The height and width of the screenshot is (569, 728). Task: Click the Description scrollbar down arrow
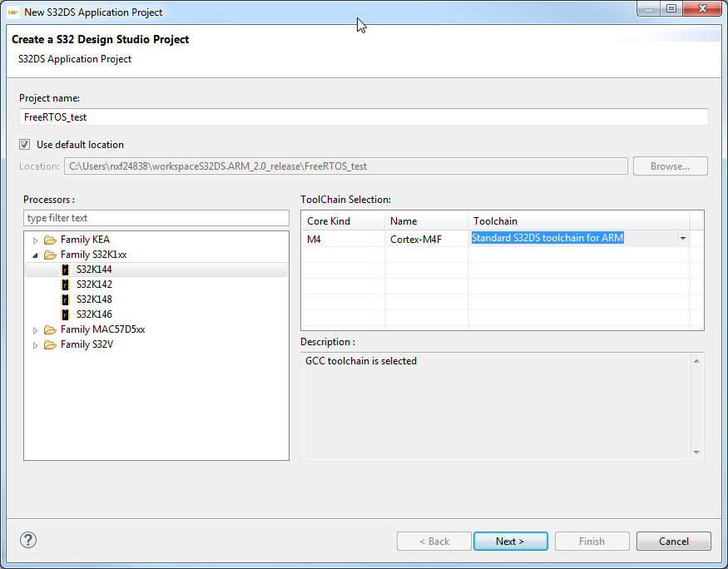(697, 453)
